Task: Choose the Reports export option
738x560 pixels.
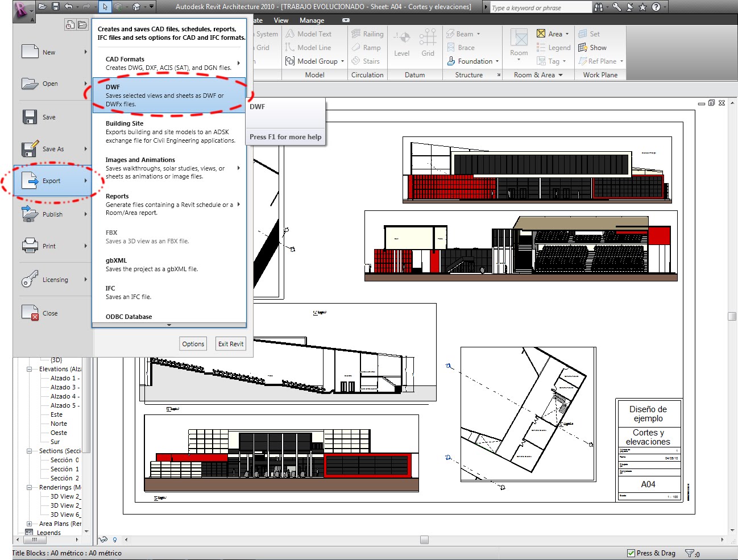Action: [169, 205]
